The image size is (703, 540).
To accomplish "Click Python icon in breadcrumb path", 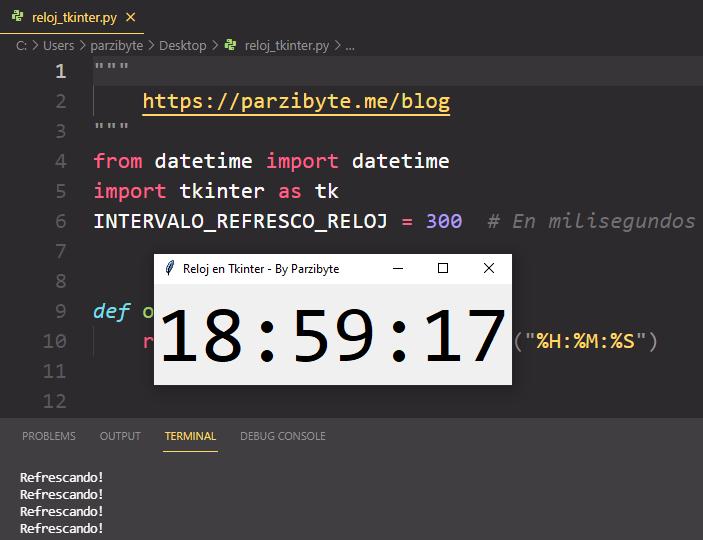I will pos(230,45).
